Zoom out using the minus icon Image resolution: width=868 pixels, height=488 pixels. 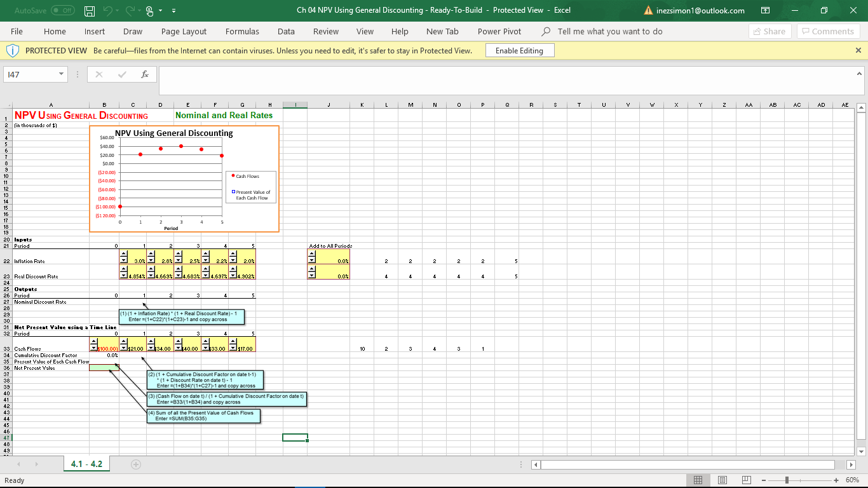(x=763, y=480)
